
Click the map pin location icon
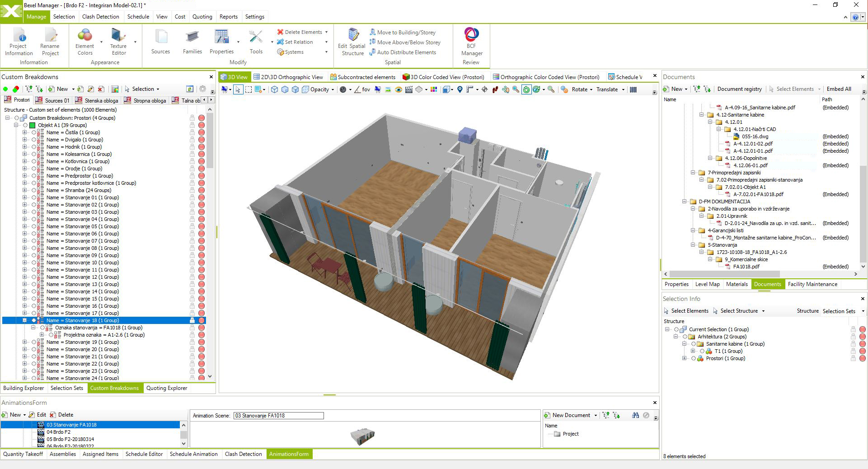[460, 89]
